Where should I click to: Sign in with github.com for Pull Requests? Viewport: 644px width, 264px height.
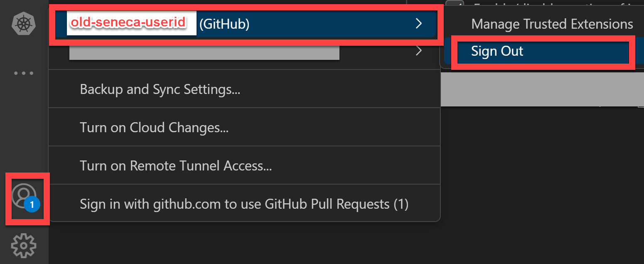[244, 204]
